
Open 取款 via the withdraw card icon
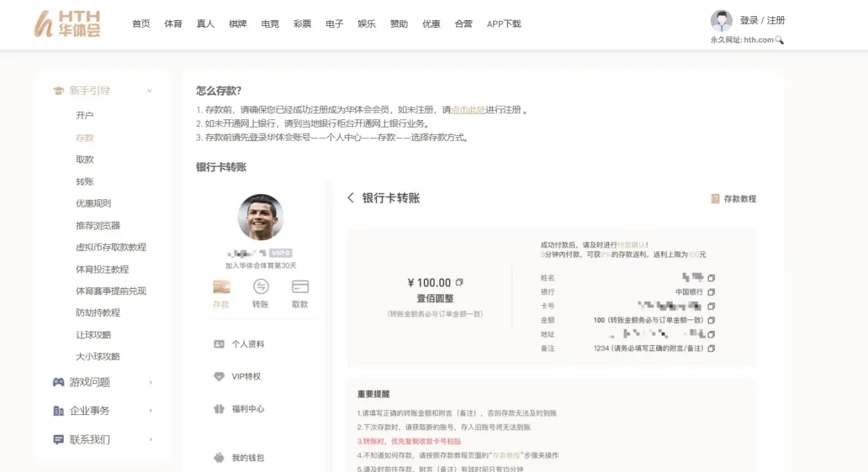coord(300,286)
